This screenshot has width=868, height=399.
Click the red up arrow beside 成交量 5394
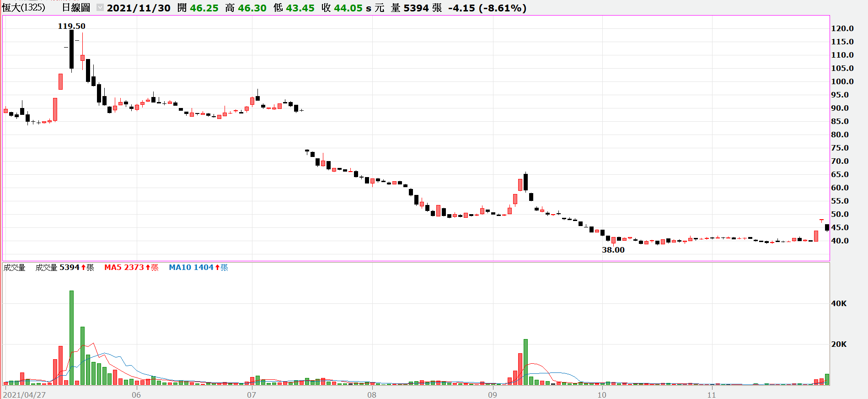[84, 268]
